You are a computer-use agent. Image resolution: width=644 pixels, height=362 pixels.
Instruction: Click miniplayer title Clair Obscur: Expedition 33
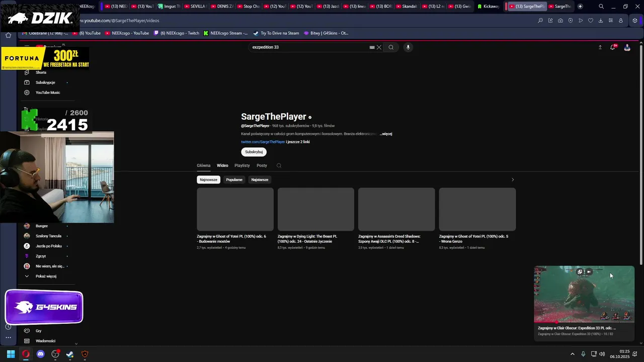tap(577, 328)
